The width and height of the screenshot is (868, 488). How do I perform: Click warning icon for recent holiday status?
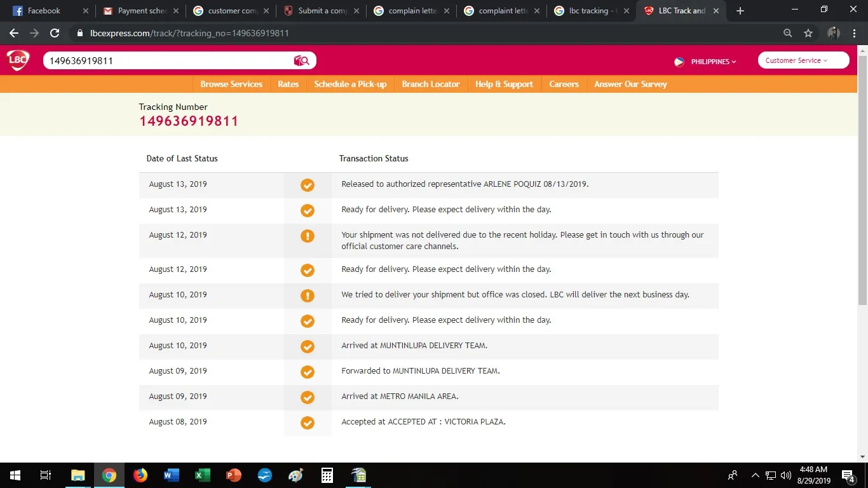coord(308,236)
